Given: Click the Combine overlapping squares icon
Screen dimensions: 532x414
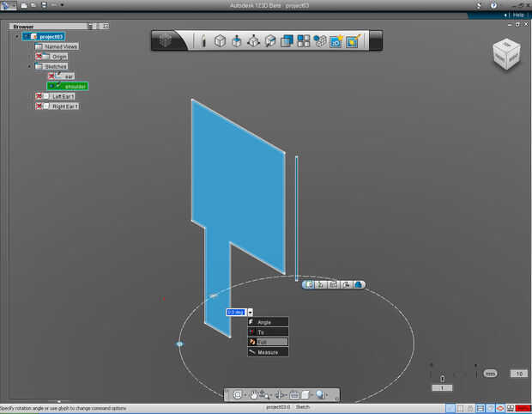Looking at the screenshot, I should (x=287, y=41).
